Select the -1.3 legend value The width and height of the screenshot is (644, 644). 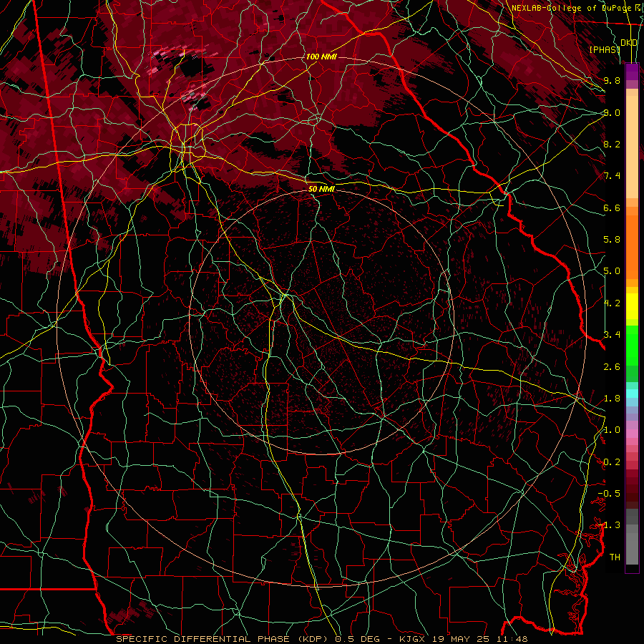(x=609, y=525)
